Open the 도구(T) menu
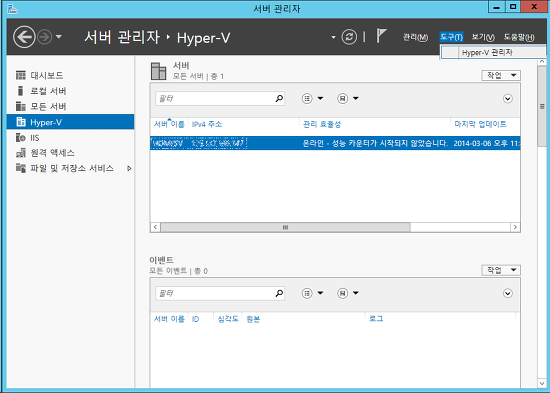Image resolution: width=550 pixels, height=393 pixels. tap(451, 37)
